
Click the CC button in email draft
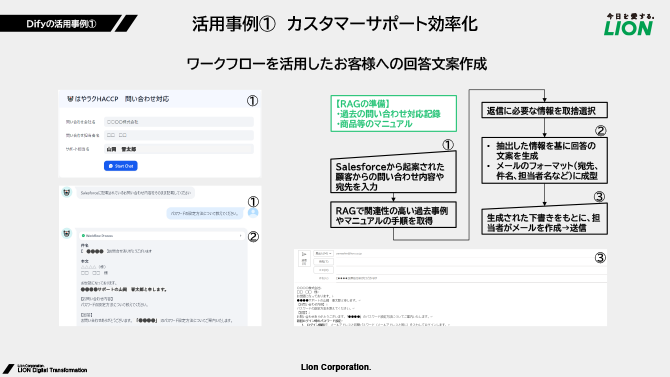coord(323,270)
